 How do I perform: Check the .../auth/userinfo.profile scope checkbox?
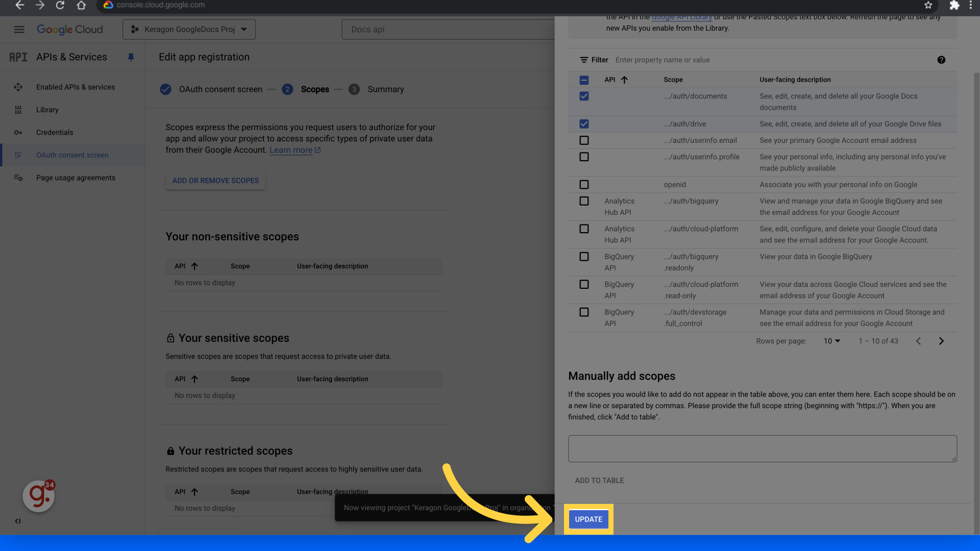coord(584,157)
